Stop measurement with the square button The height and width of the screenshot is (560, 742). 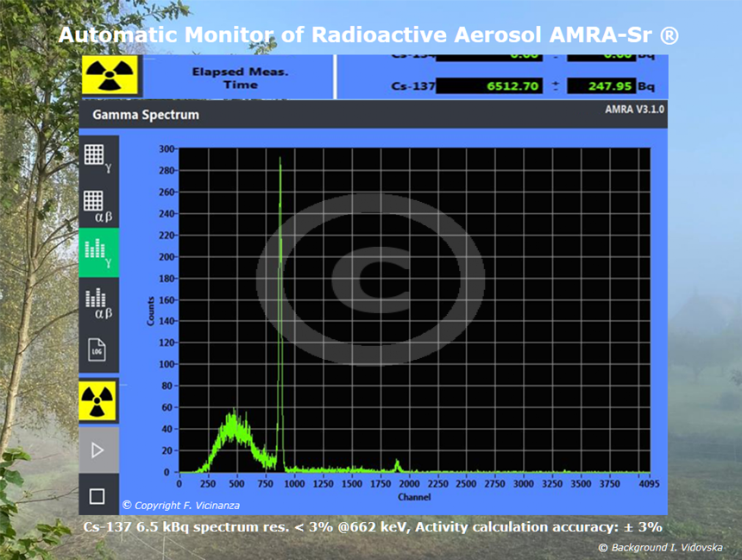97,495
